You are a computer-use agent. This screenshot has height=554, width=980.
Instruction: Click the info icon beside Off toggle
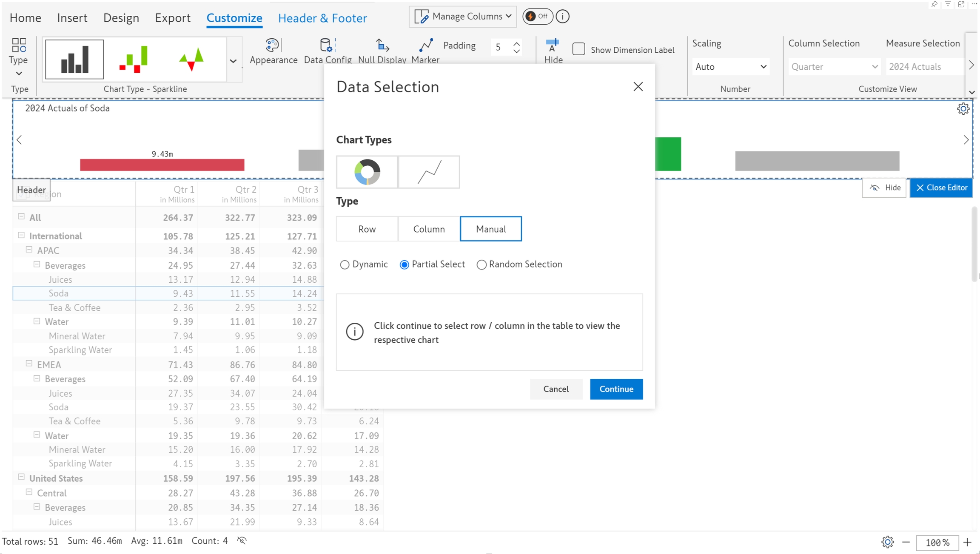[x=562, y=17]
